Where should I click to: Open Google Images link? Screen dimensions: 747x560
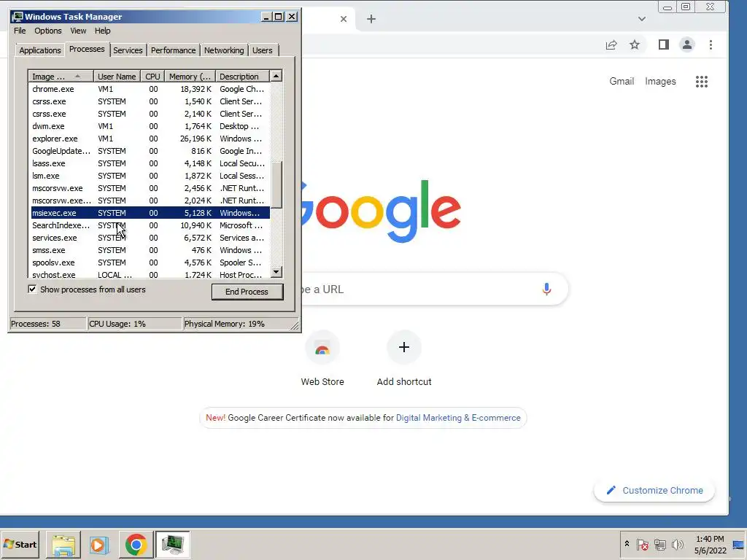(660, 82)
